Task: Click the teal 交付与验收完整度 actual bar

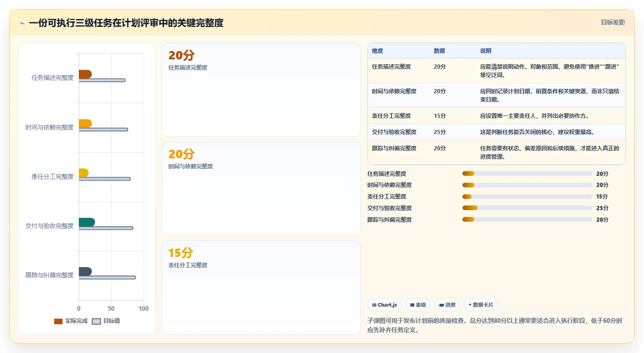Action: point(87,222)
